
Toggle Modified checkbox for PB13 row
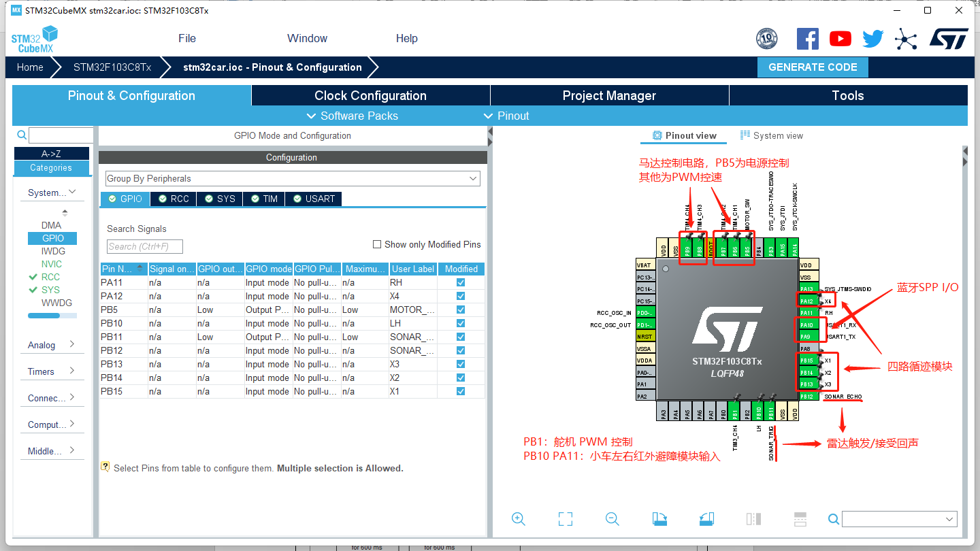[461, 364]
